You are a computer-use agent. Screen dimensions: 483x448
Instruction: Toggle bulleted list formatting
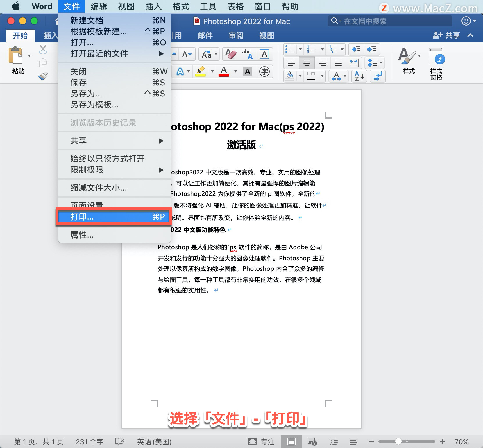289,49
